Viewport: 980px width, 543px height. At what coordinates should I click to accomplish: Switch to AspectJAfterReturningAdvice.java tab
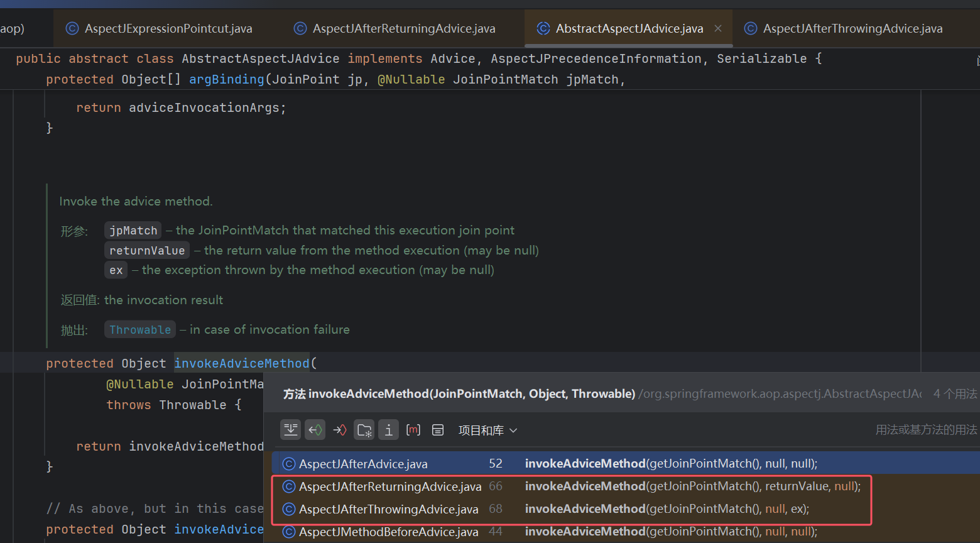[x=404, y=28]
